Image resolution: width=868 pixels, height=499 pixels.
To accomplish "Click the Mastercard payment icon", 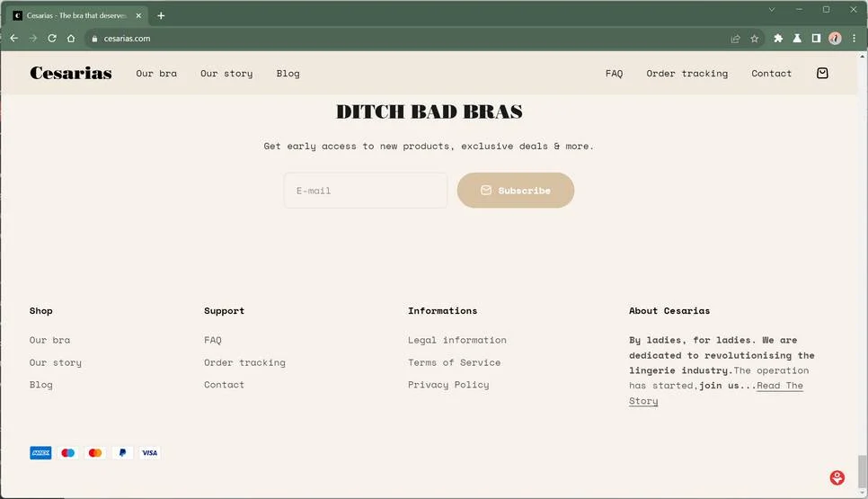I will coord(95,453).
